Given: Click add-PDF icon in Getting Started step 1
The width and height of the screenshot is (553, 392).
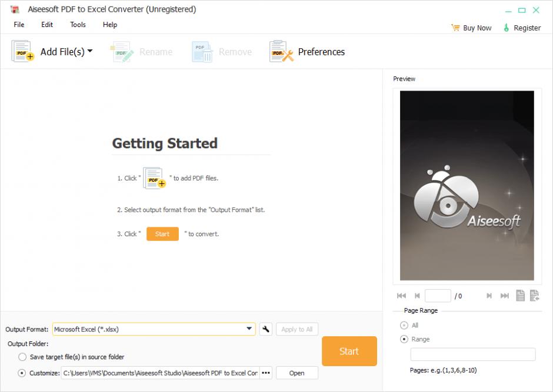Looking at the screenshot, I should pyautogui.click(x=154, y=178).
